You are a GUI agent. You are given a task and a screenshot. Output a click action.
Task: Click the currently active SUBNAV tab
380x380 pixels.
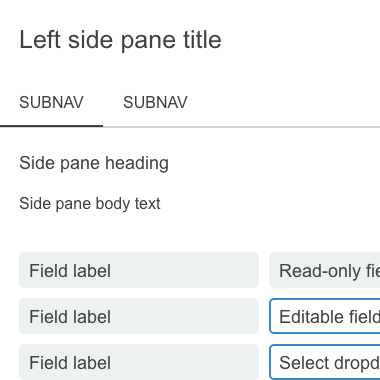click(x=51, y=102)
